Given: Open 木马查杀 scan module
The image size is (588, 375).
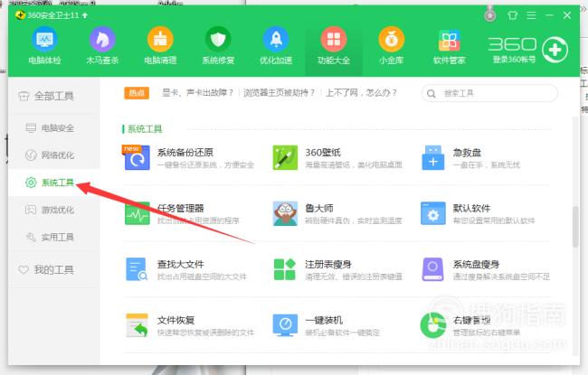Looking at the screenshot, I should click(102, 46).
